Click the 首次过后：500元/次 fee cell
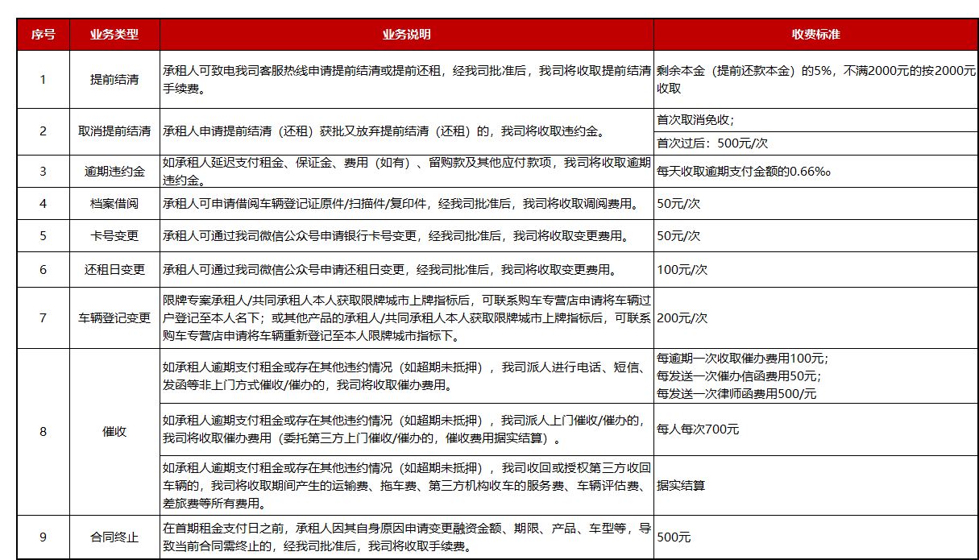Viewport: 979px width, 560px height. point(815,143)
